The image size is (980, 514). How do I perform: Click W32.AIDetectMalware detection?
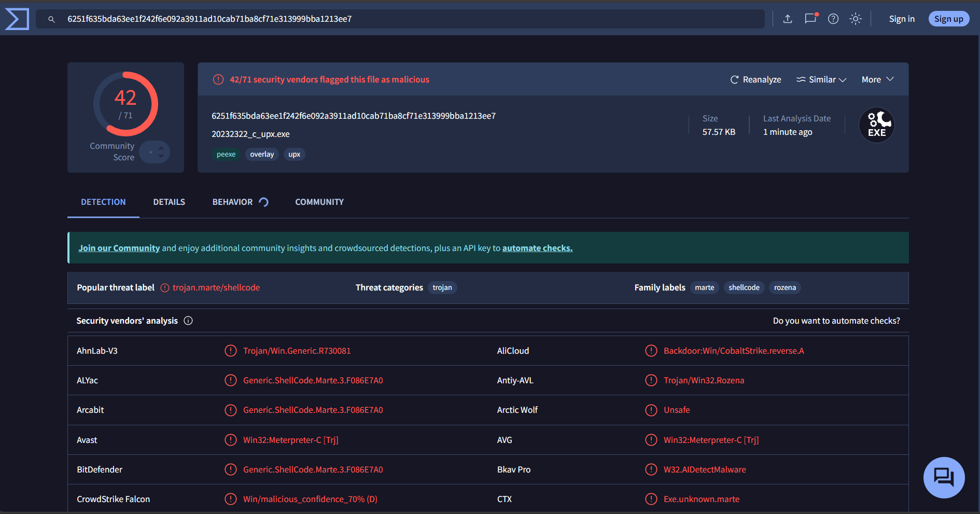[705, 469]
